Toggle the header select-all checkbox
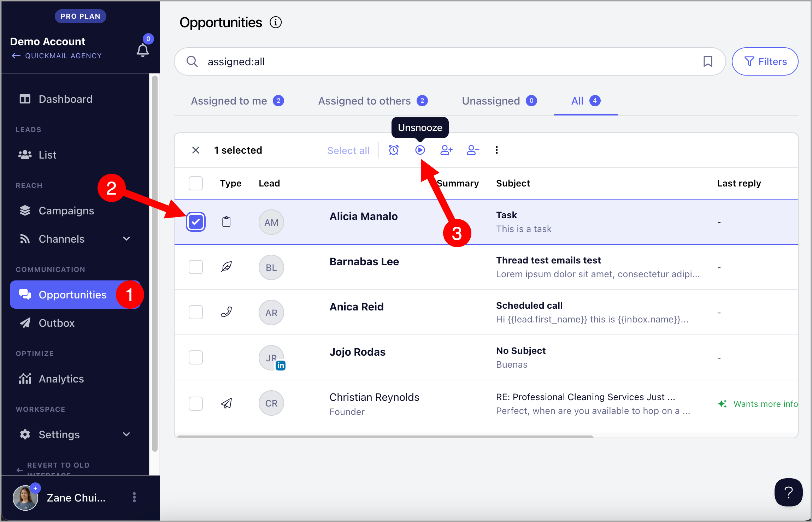The width and height of the screenshot is (812, 522). click(196, 183)
